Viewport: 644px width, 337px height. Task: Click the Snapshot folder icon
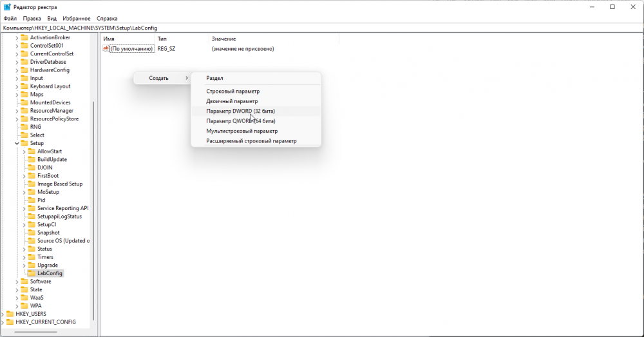pyautogui.click(x=32, y=233)
